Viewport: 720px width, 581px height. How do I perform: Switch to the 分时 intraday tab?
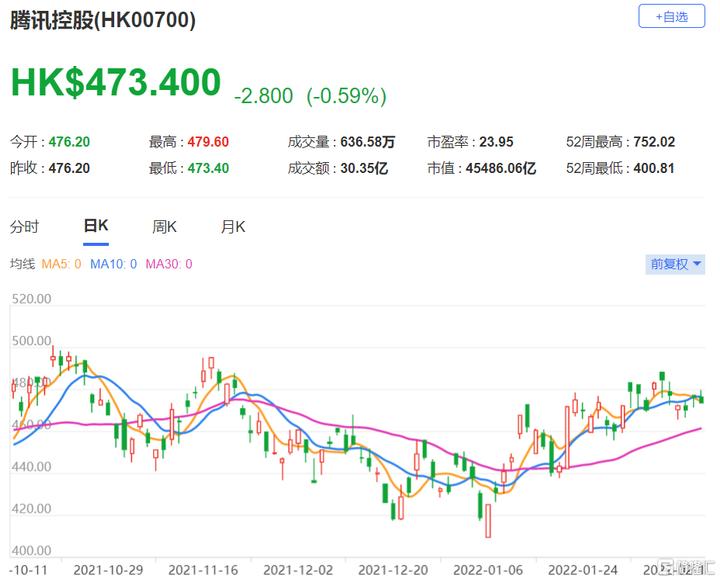click(x=25, y=226)
